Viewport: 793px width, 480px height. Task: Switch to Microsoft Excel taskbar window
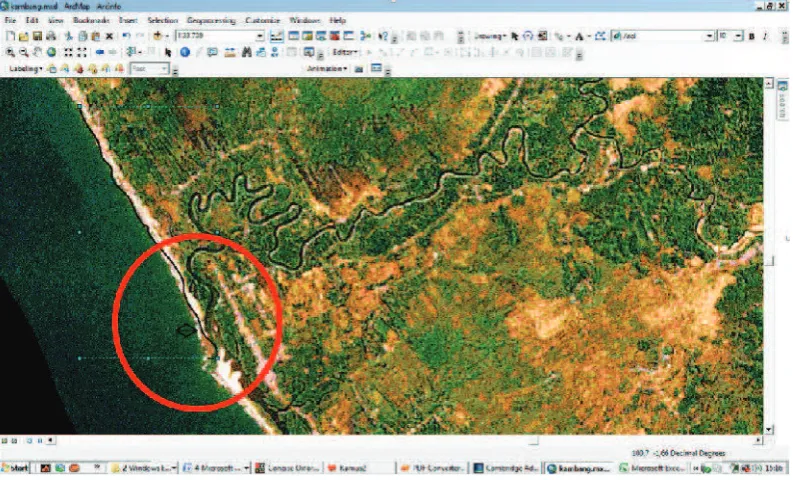(x=654, y=468)
